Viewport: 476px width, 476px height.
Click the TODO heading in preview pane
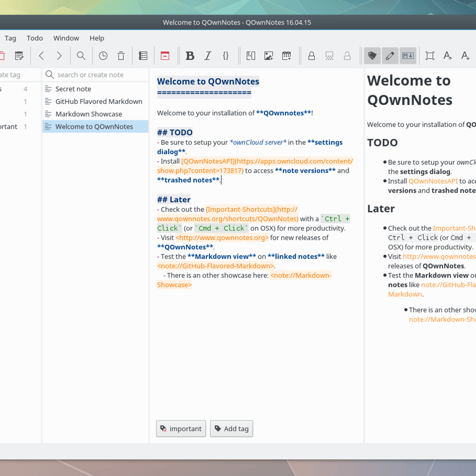(x=382, y=143)
